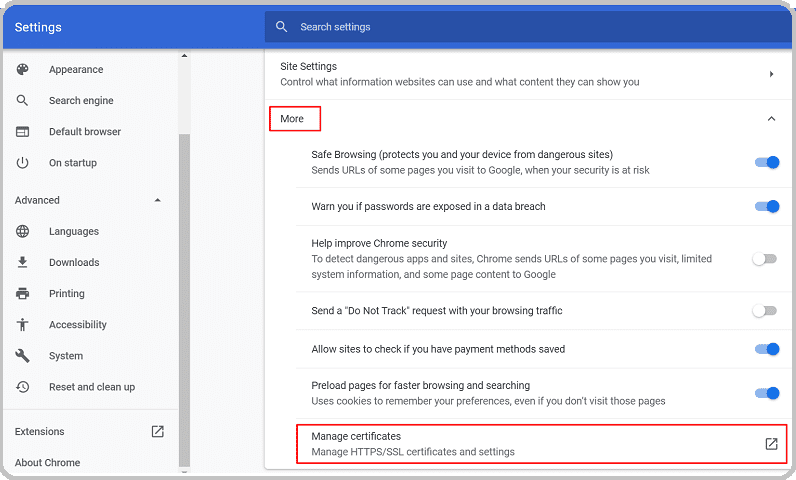Open the Extensions link
The image size is (796, 480).
40,431
